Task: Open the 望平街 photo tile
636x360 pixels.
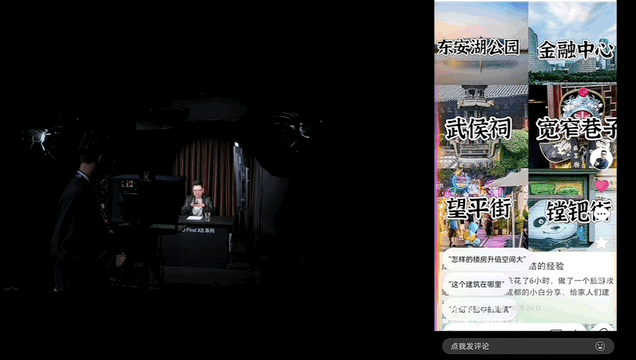Action: click(x=481, y=210)
